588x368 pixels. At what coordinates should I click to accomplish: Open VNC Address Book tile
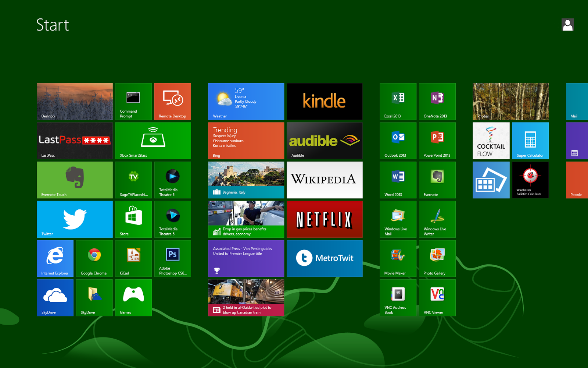pyautogui.click(x=398, y=298)
